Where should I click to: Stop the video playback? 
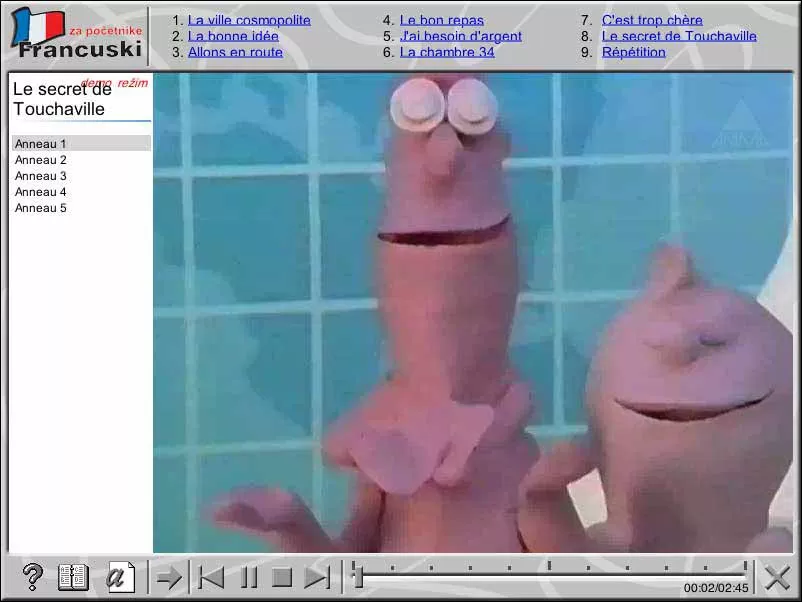pyautogui.click(x=282, y=578)
